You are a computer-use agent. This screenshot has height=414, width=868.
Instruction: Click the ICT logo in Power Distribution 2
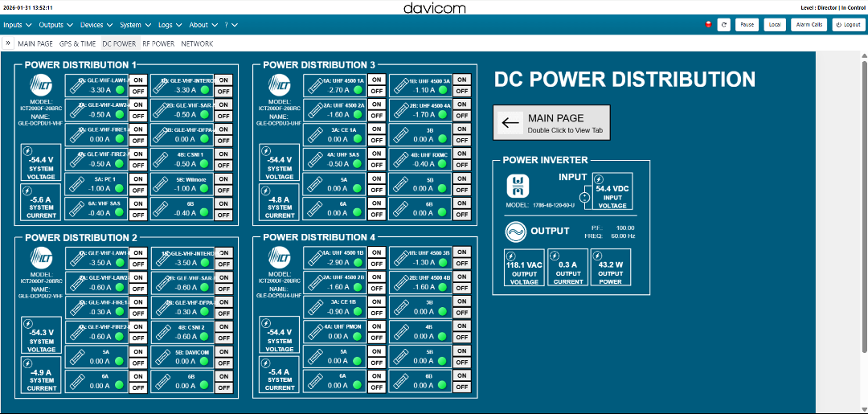click(x=42, y=257)
